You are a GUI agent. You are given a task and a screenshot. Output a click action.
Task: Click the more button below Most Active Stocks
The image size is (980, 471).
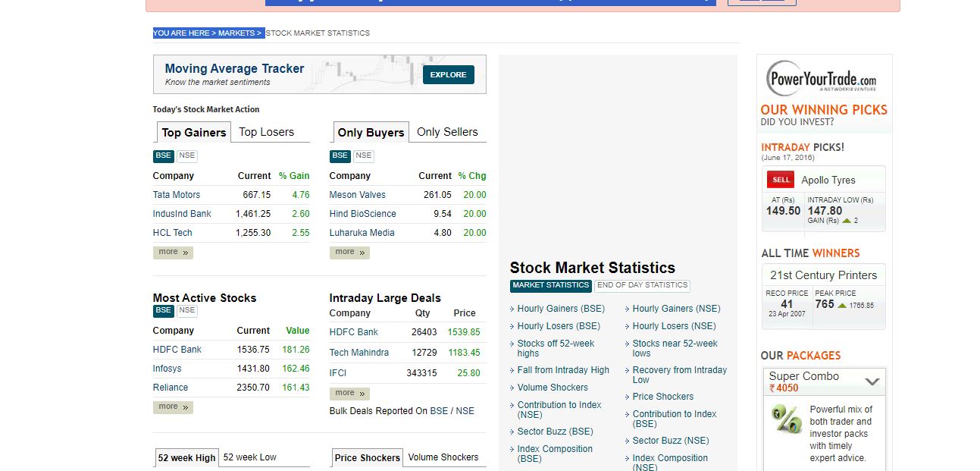(x=173, y=407)
